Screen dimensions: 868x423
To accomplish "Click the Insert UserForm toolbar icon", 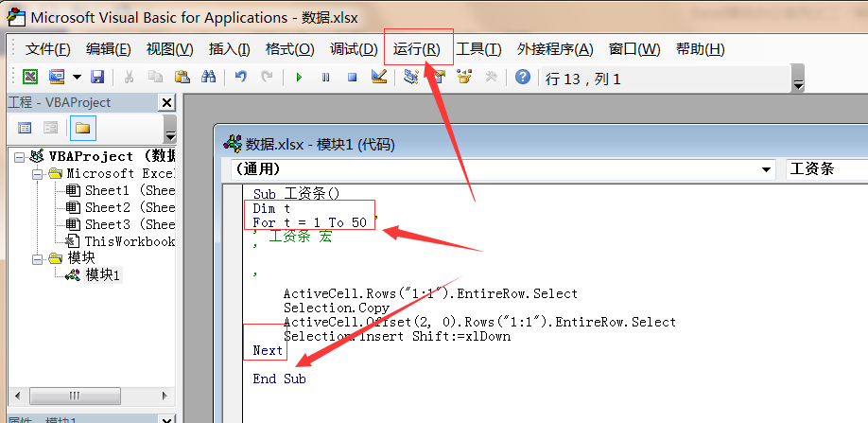I will point(57,77).
